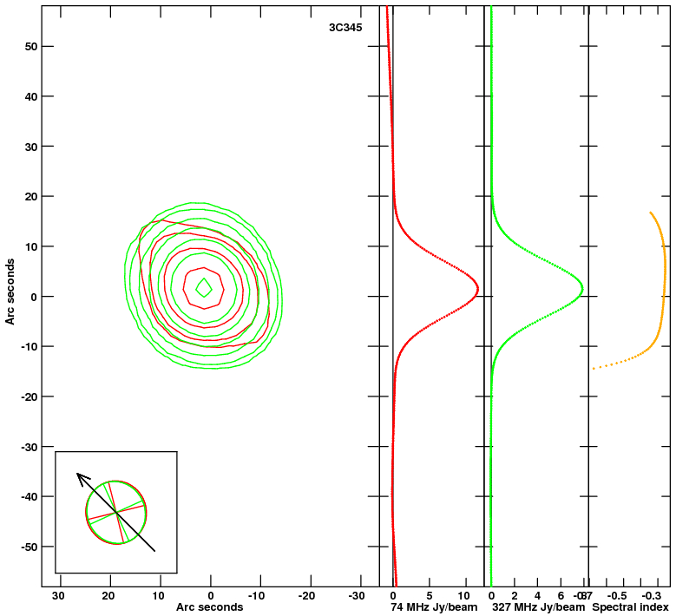Click the vertical 'Arc seconds' axis label

click(x=10, y=292)
